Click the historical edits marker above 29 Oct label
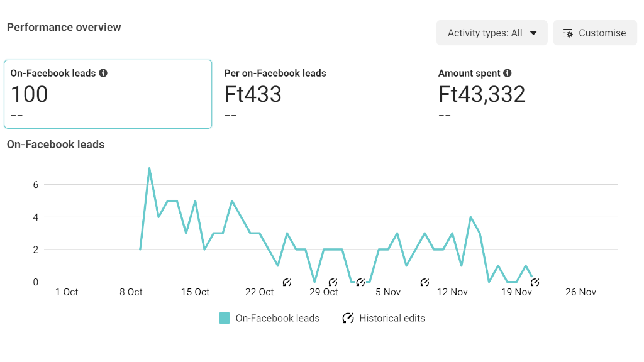 coord(333,282)
